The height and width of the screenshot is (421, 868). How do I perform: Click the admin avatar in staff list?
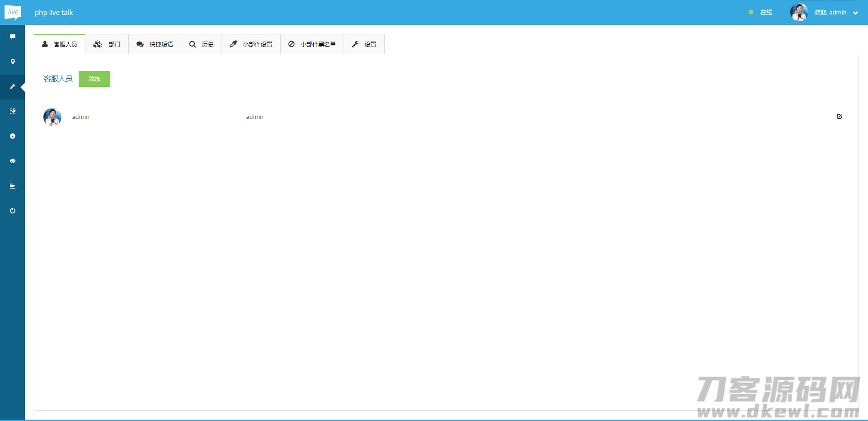pos(52,117)
